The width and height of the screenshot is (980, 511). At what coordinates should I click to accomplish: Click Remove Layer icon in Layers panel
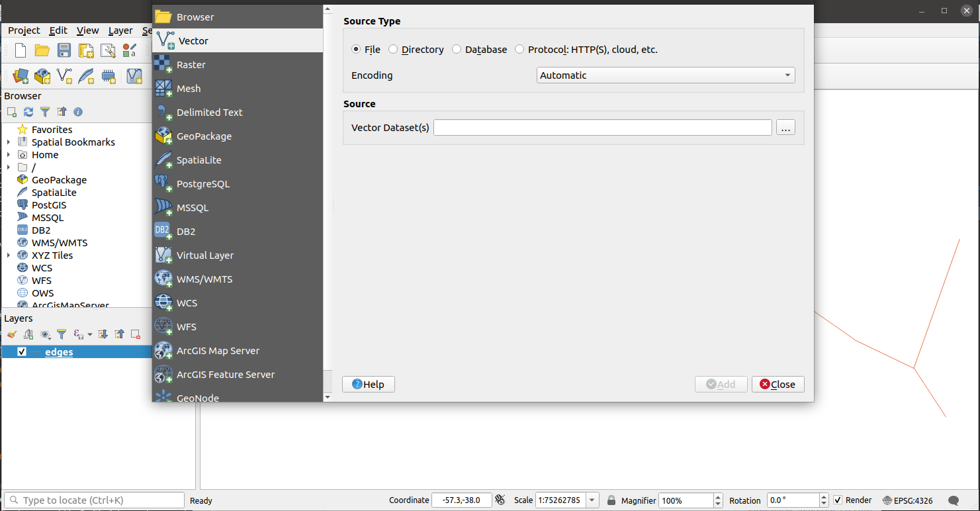135,335
